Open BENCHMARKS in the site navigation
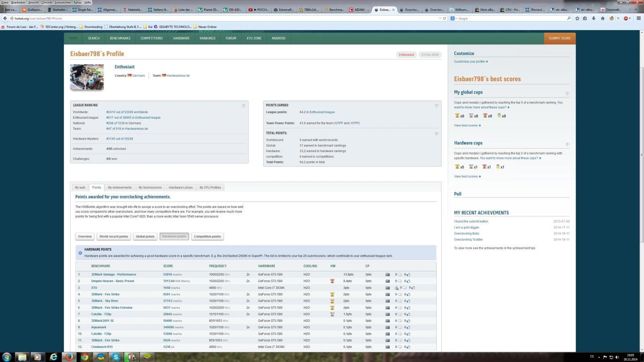 click(x=120, y=38)
